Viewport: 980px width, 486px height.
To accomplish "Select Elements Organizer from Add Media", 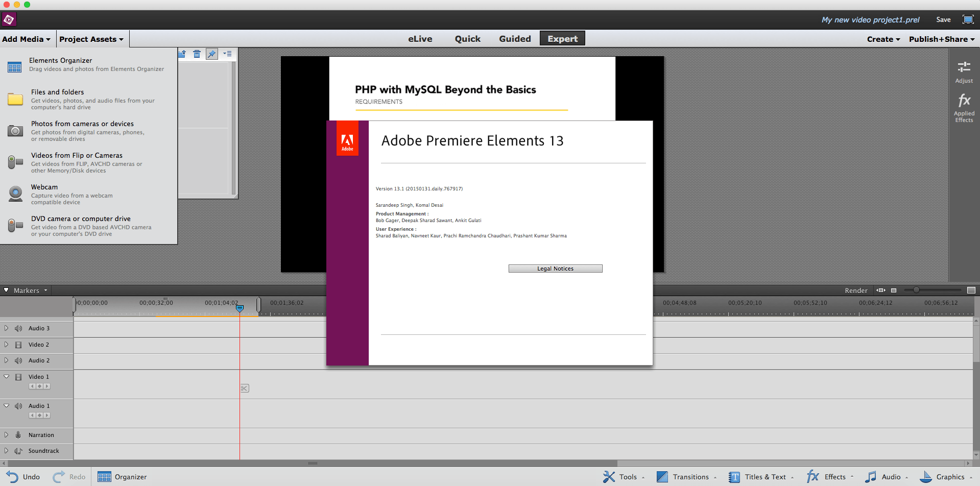I will 88,64.
